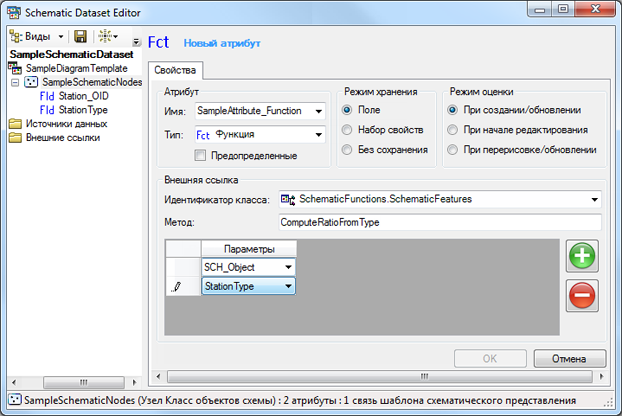This screenshot has height=416, width=622.
Task: Select SampleDiagramTemplate icon in tree
Action: tap(15, 68)
